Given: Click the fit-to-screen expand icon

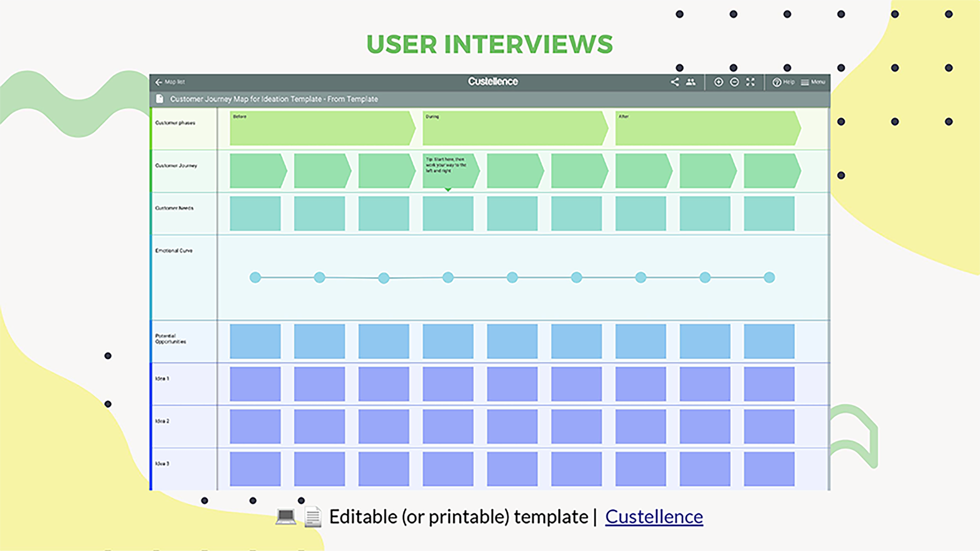Looking at the screenshot, I should tap(750, 82).
